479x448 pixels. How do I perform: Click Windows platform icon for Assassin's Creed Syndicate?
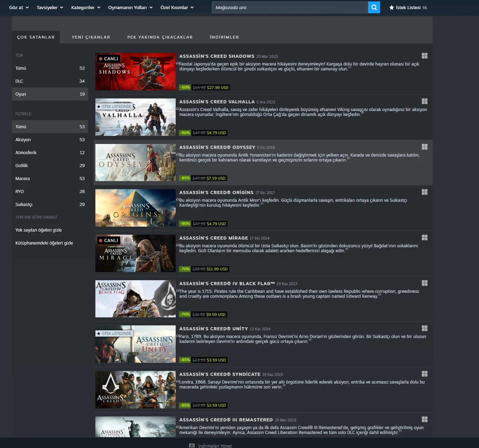pos(425,374)
